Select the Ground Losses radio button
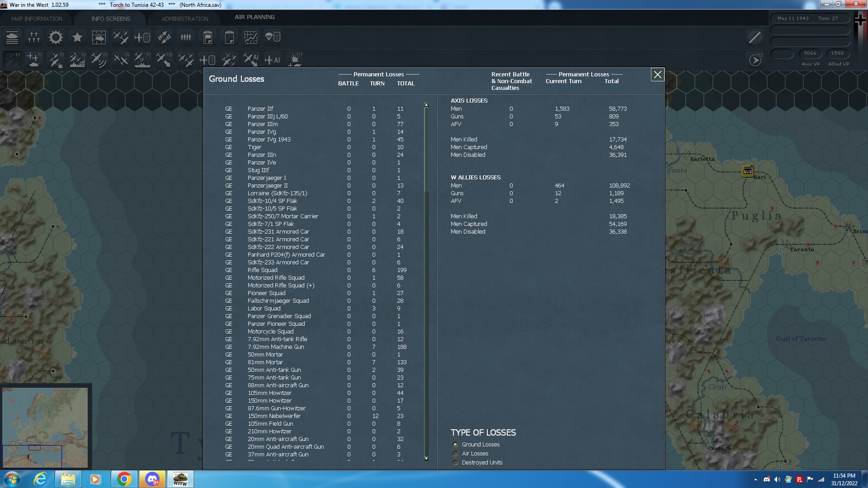 point(455,445)
